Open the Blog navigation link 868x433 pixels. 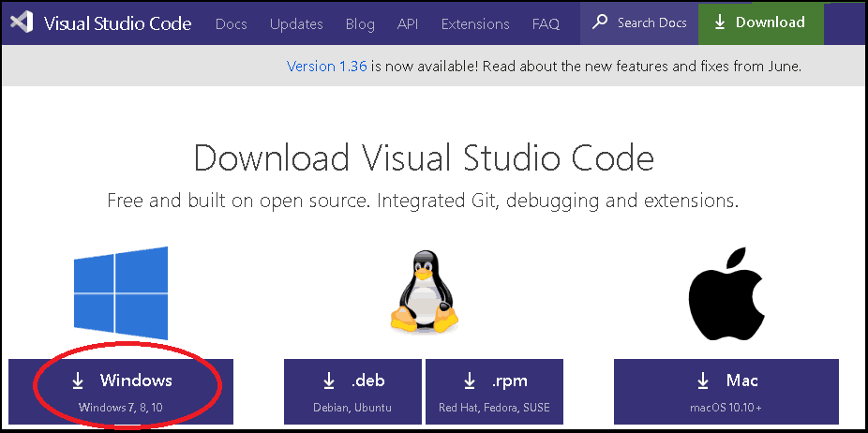click(360, 24)
